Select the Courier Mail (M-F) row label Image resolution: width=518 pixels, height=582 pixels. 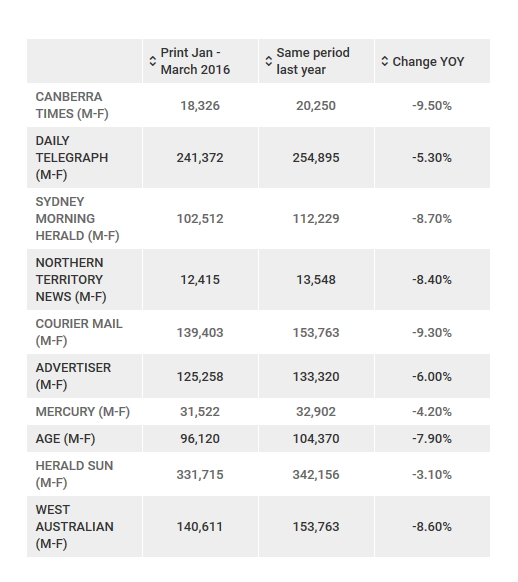pyautogui.click(x=79, y=332)
